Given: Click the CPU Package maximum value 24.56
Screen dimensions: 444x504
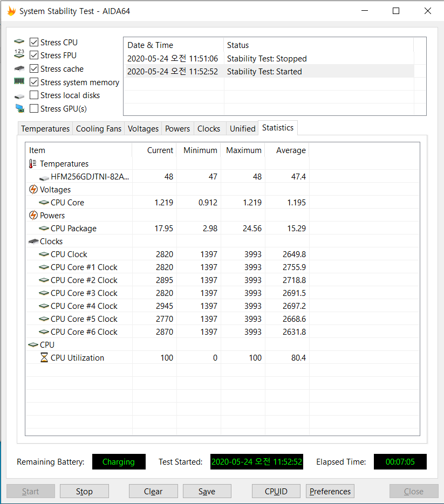Looking at the screenshot, I should pyautogui.click(x=252, y=228).
